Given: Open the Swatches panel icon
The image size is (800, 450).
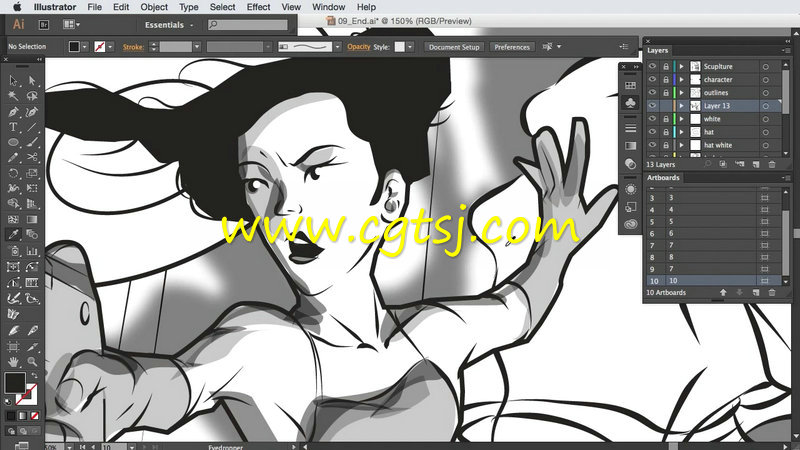Looking at the screenshot, I should tap(631, 85).
